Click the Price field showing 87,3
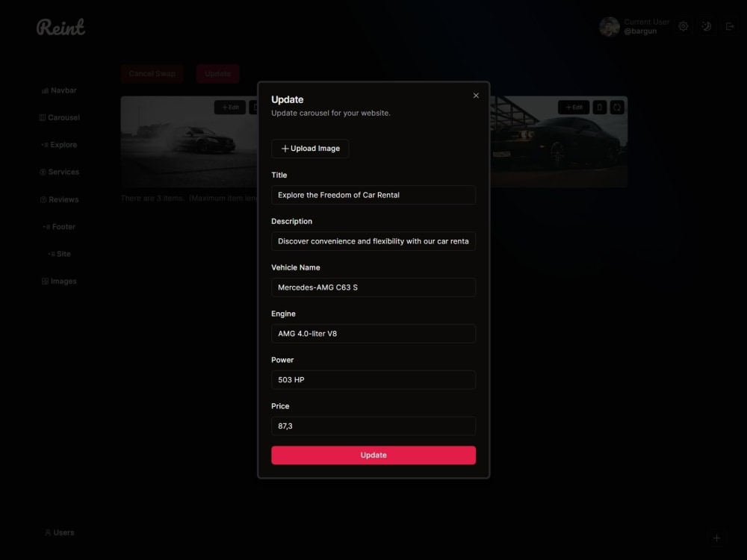This screenshot has width=747, height=560. click(x=373, y=426)
